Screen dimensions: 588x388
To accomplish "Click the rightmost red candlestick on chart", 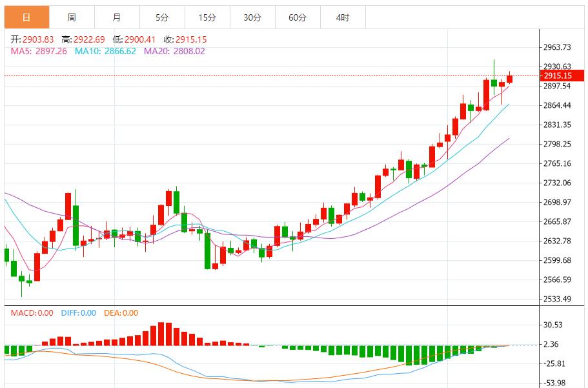I will point(510,79).
